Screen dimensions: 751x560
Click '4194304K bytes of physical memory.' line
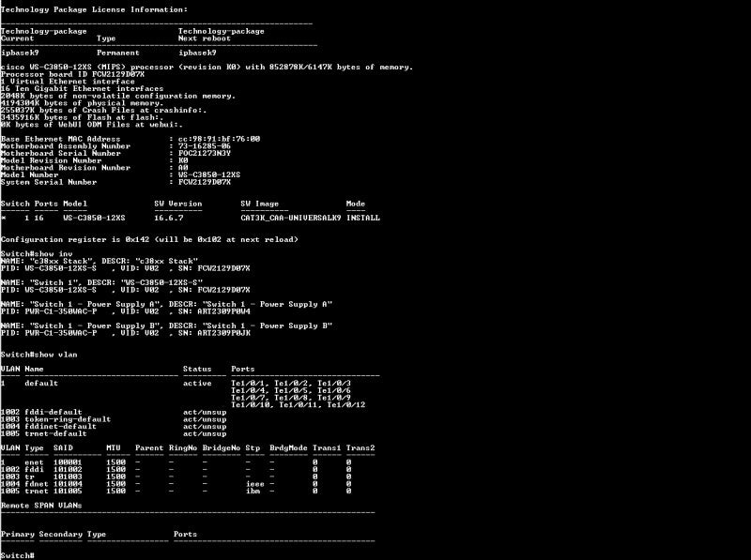pos(82,103)
